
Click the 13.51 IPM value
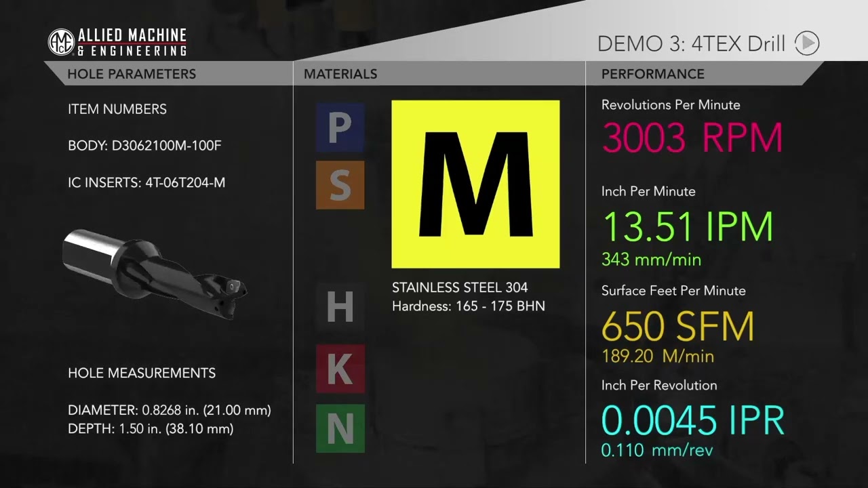click(688, 227)
